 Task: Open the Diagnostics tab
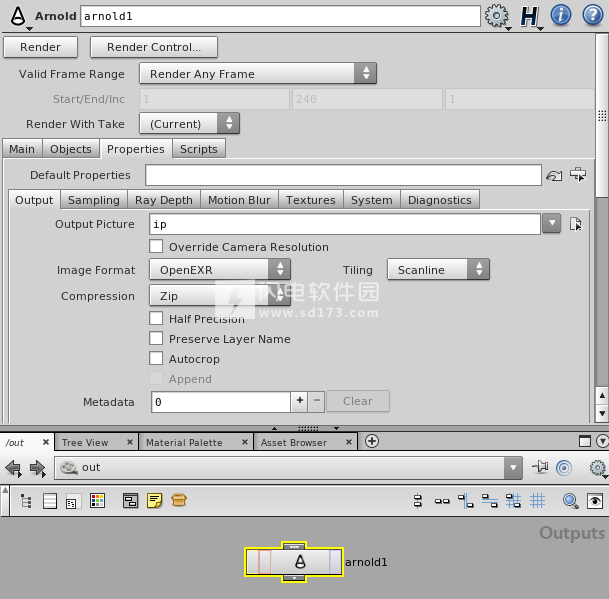coord(440,200)
